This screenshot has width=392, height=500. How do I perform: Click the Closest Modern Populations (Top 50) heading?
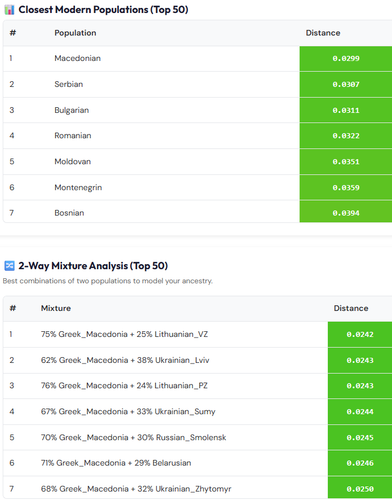tap(103, 10)
